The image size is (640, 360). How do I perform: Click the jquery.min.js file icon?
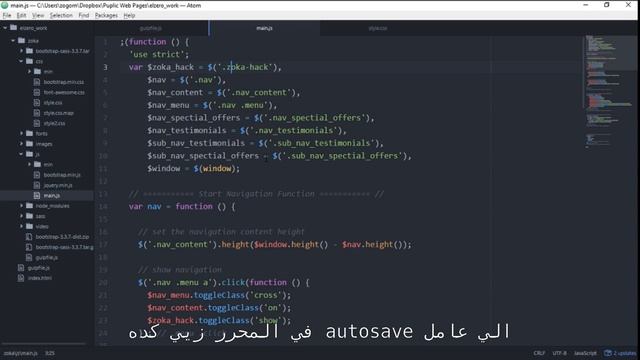click(37, 185)
